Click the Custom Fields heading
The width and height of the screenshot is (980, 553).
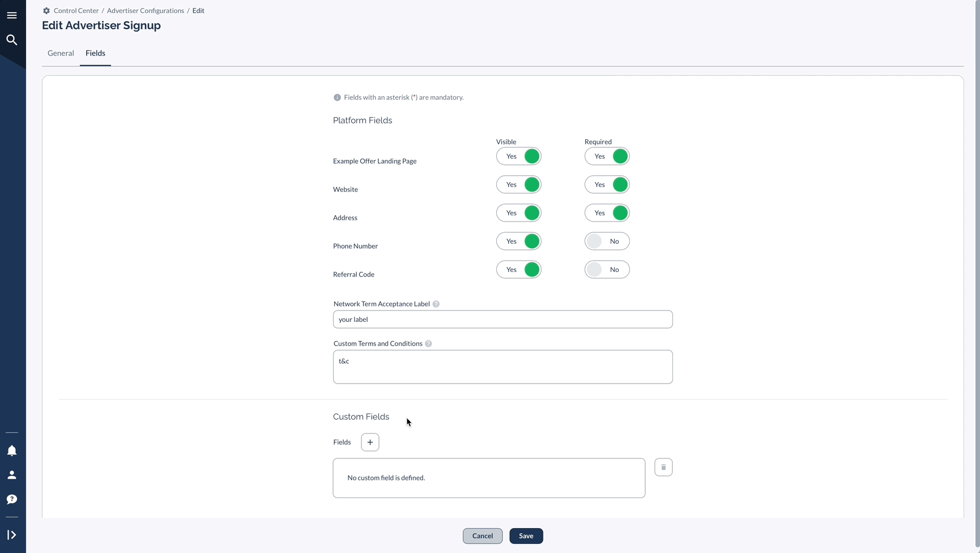[361, 417]
